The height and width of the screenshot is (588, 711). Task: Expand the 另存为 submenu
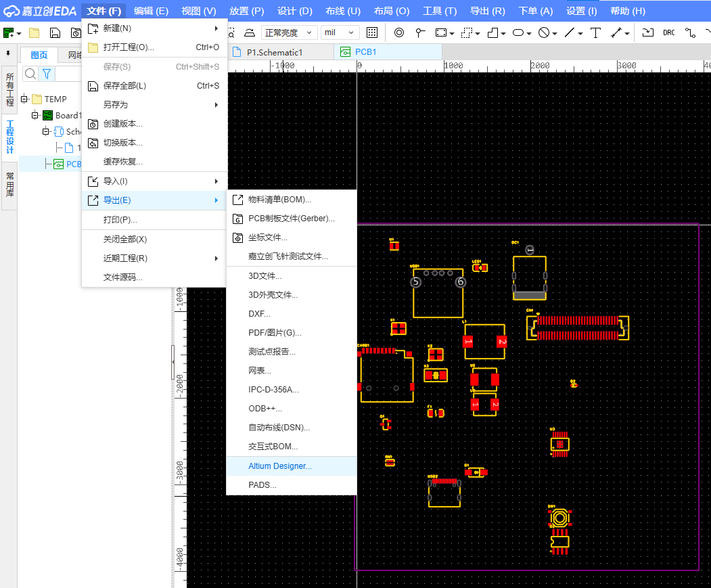coord(154,105)
